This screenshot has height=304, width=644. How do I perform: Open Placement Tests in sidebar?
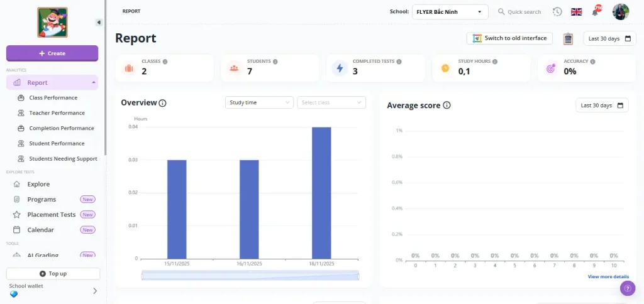[x=52, y=215]
